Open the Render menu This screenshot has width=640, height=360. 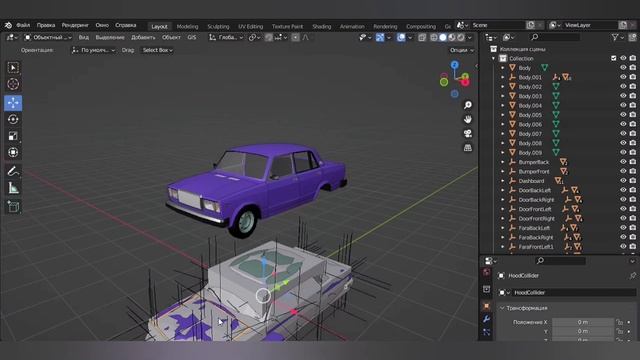tap(75, 25)
